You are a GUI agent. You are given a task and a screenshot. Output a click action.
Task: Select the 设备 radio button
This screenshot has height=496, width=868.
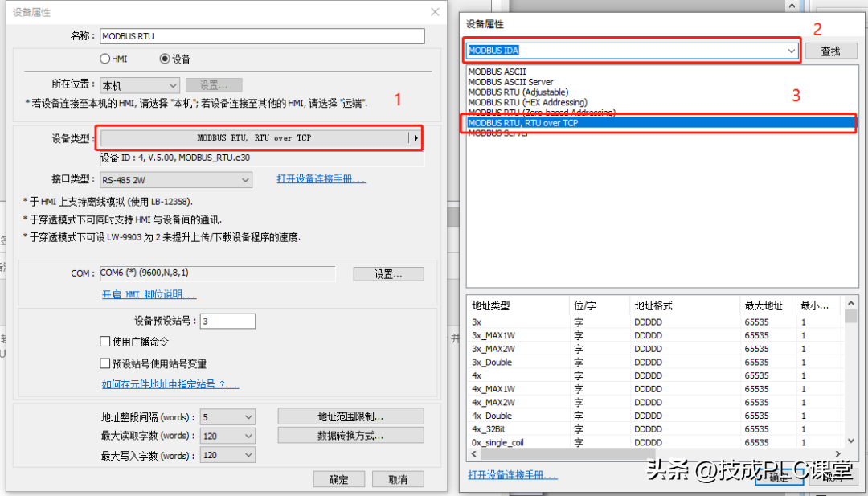165,59
